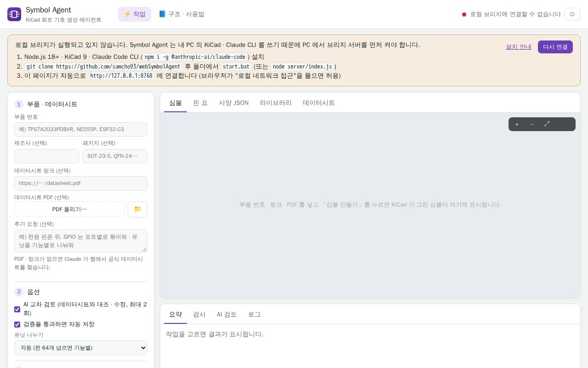This screenshot has width=588, height=368.
Task: Click the PDF 올리기 upload button
Action: coord(69,209)
